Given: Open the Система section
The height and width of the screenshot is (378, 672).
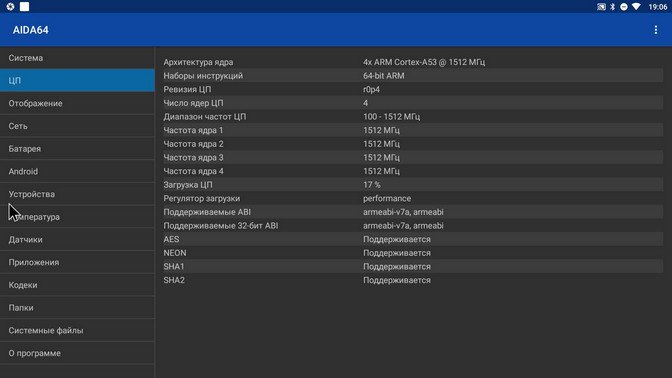Looking at the screenshot, I should [77, 58].
